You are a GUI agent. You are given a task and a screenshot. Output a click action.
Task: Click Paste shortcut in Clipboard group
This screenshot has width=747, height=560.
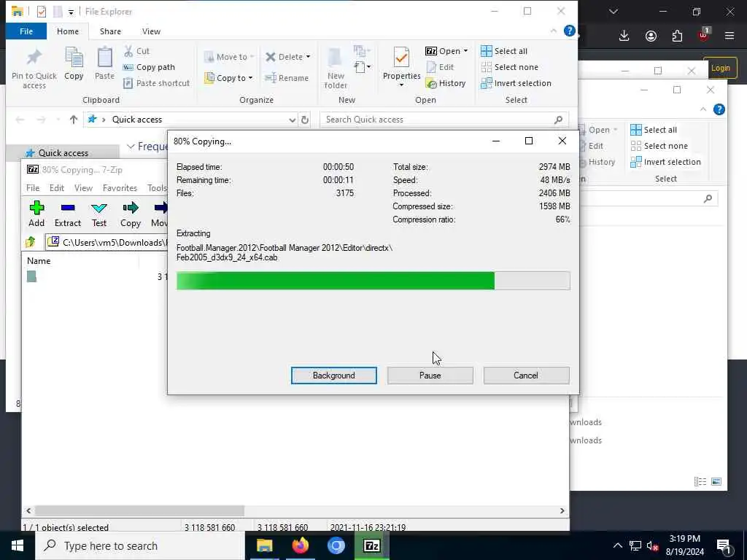click(x=156, y=83)
